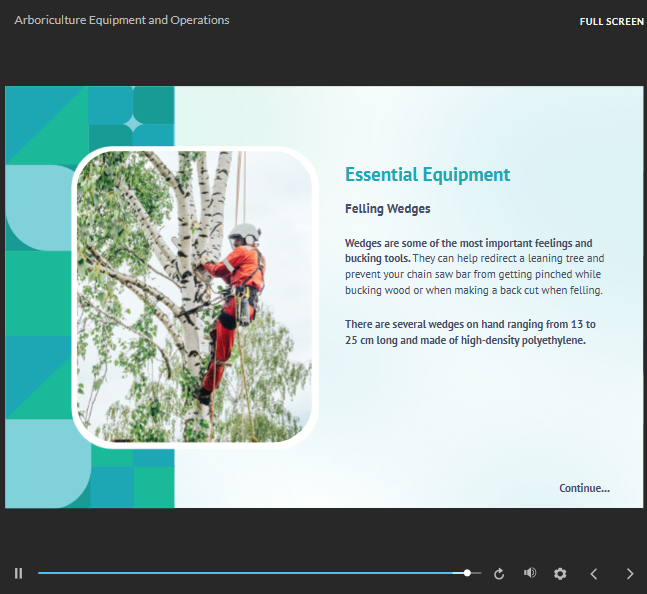Click the playback progress seekbar handle

click(x=467, y=573)
